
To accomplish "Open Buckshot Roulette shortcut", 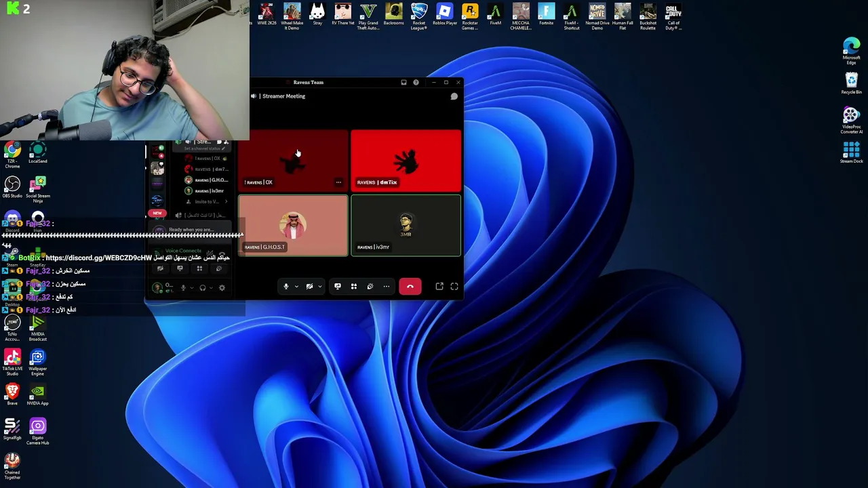I will 648,17.
